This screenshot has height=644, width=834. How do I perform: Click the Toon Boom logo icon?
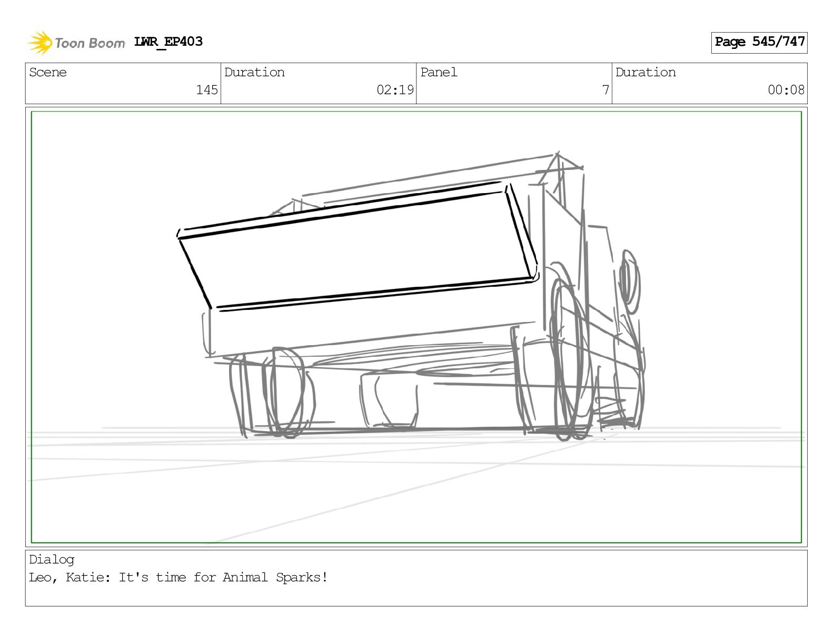pyautogui.click(x=40, y=43)
